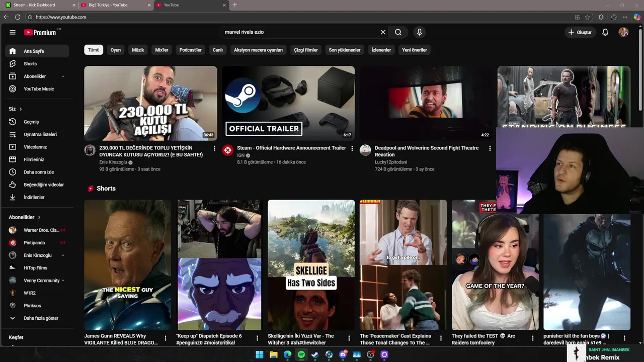This screenshot has width=644, height=362.
Task: Go to Ana Sayfa in sidebar
Action: click(x=37, y=51)
